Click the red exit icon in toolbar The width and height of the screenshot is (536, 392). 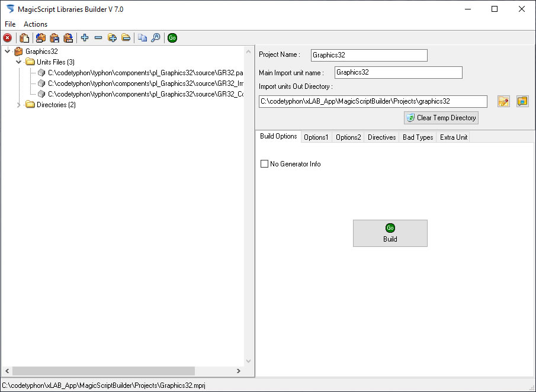tap(8, 38)
